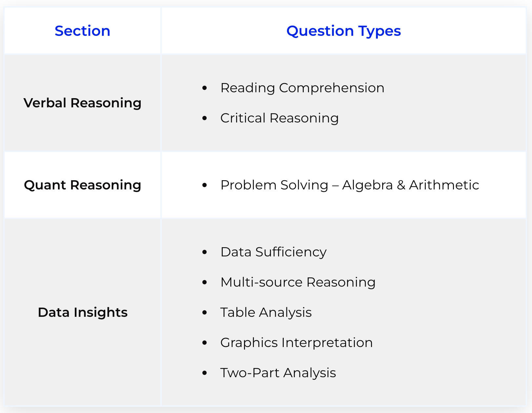This screenshot has width=532, height=413.
Task: Click the bullet before Graphics Interpretation
Action: (x=205, y=342)
